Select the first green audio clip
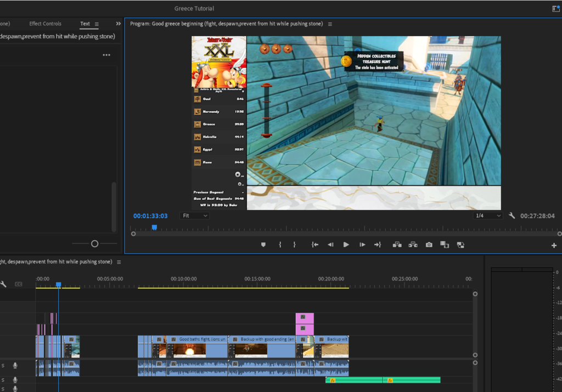Screen dimensions: 562x392 [354, 380]
